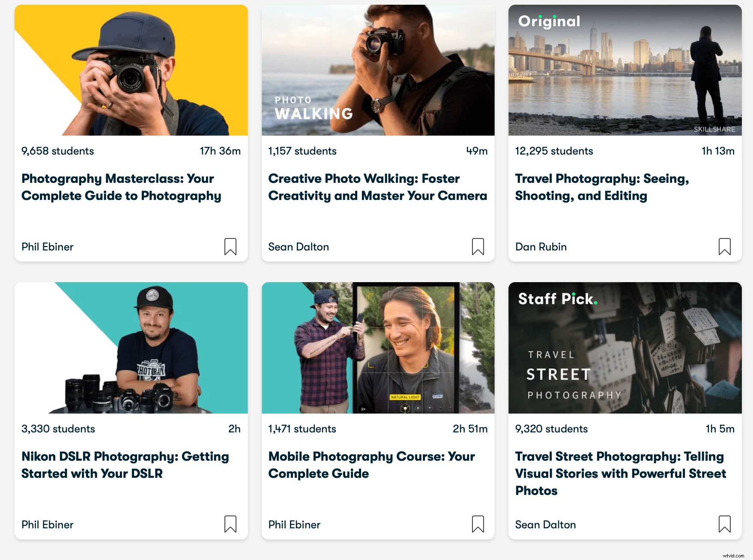753x560 pixels.
Task: Bookmark the Travel Street Photography course
Action: (x=724, y=524)
